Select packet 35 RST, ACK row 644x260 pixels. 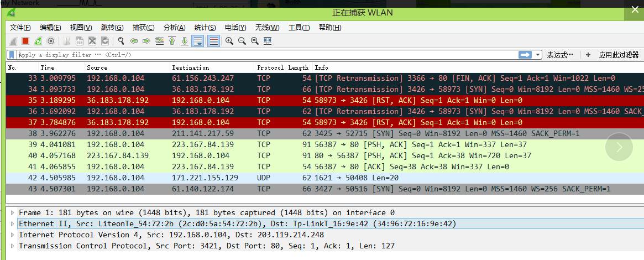(325, 100)
